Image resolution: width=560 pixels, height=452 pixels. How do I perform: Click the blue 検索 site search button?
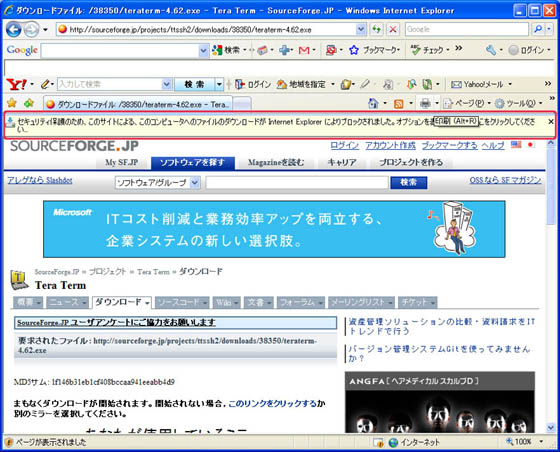point(409,182)
